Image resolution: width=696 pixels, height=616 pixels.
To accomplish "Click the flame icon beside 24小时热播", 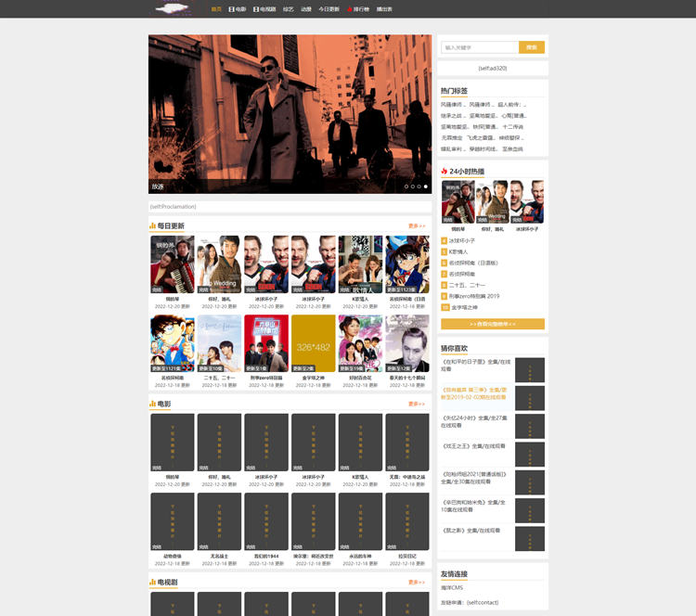I will (445, 171).
